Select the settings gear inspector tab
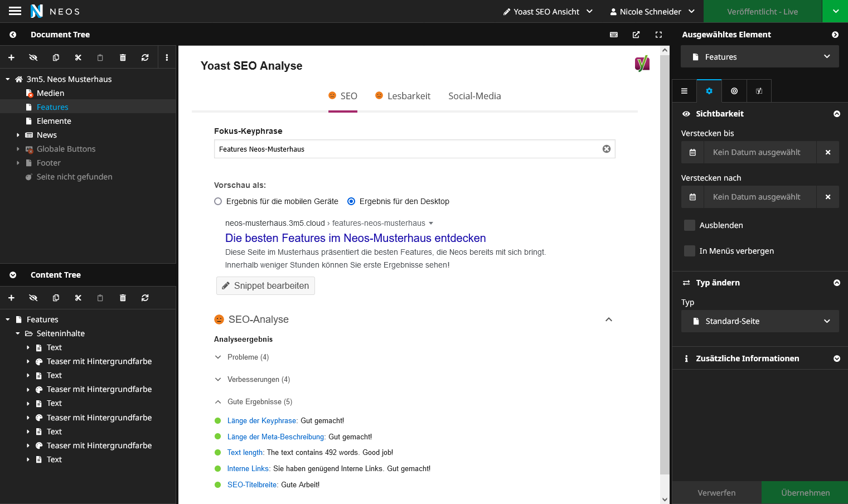The width and height of the screenshot is (848, 504). tap(709, 91)
